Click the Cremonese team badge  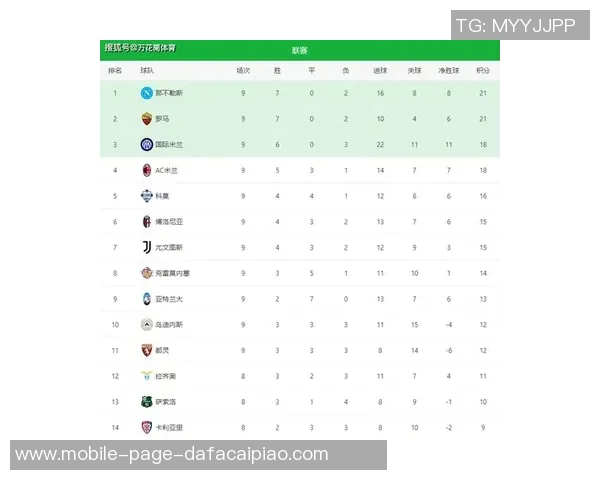147,273
